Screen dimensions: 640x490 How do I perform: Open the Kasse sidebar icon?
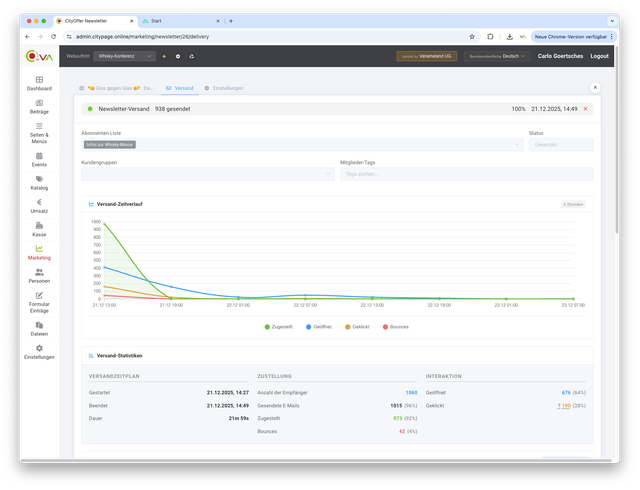[x=39, y=227]
